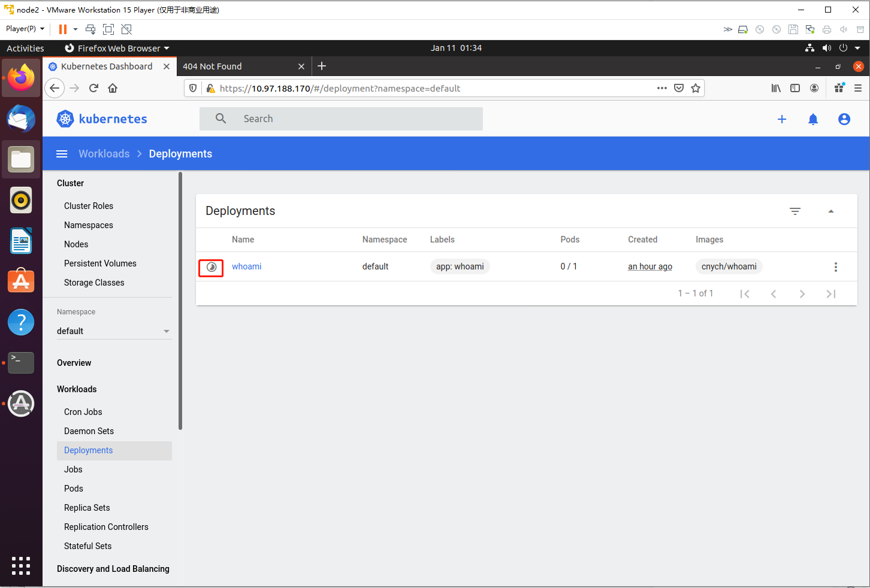Open Nodes in the sidebar
This screenshot has height=588, width=870.
tap(76, 244)
